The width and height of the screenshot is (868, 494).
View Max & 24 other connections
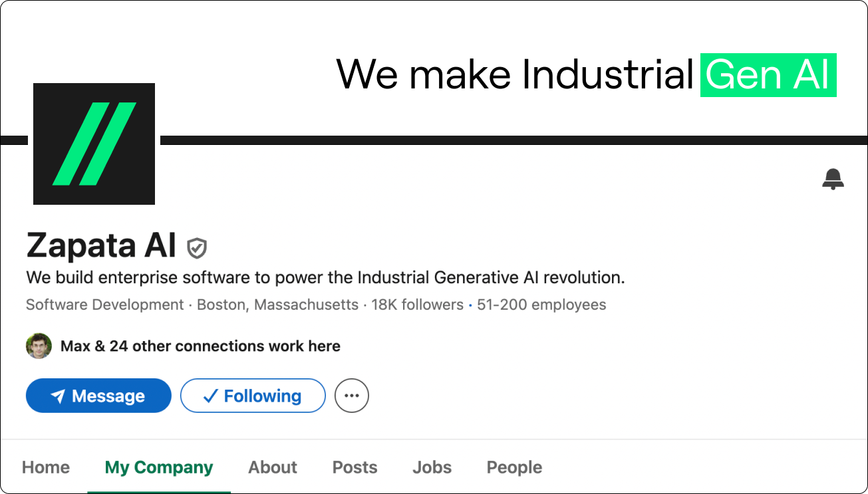[x=200, y=346]
